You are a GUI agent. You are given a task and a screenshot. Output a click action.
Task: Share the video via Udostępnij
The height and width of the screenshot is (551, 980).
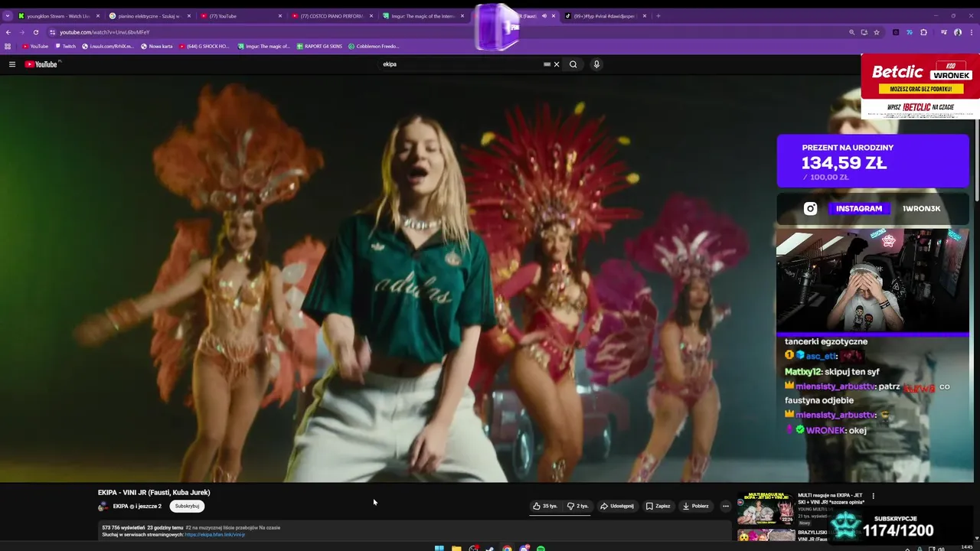tap(617, 506)
